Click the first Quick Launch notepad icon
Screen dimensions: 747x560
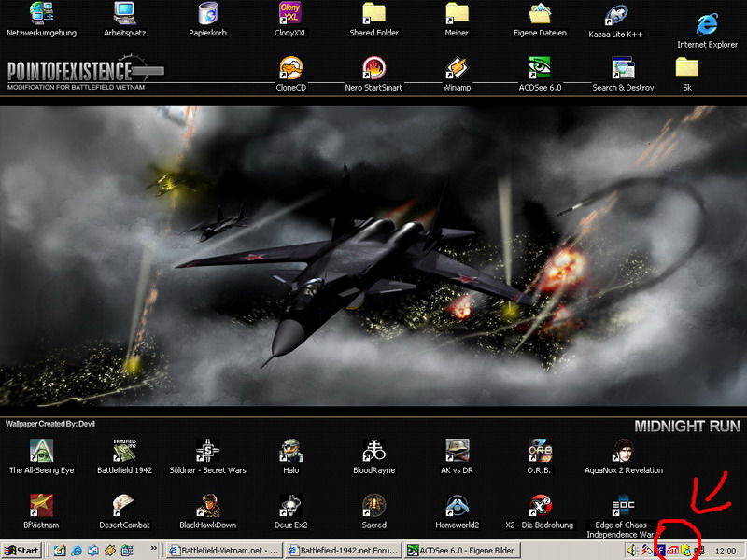click(x=60, y=551)
